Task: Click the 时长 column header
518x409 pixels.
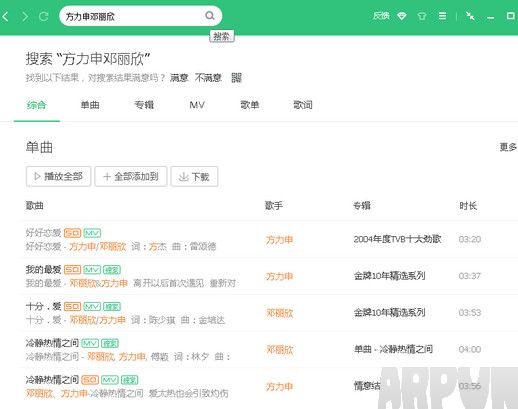Action: pyautogui.click(x=468, y=206)
